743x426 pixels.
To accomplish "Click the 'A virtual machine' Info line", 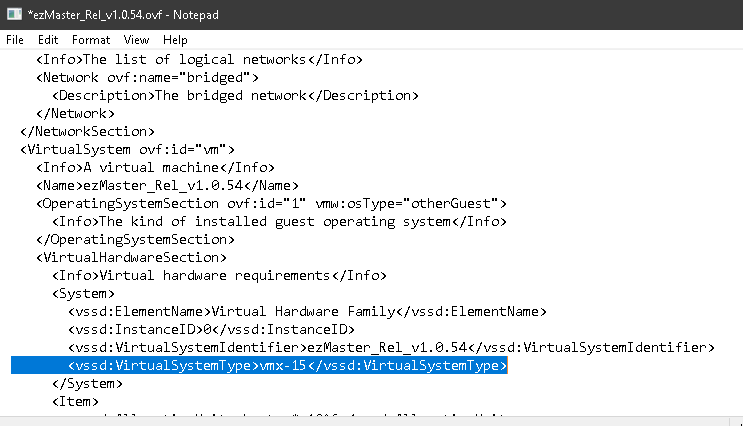I will tap(155, 168).
